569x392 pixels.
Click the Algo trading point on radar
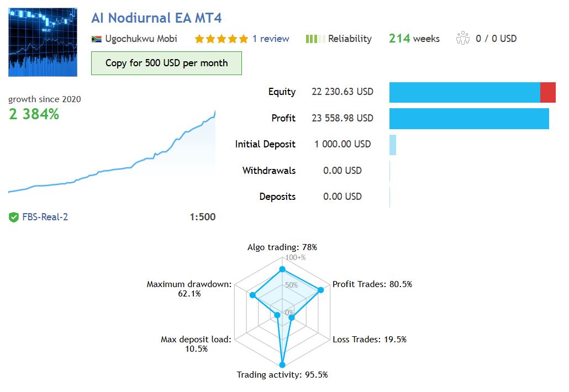(282, 269)
